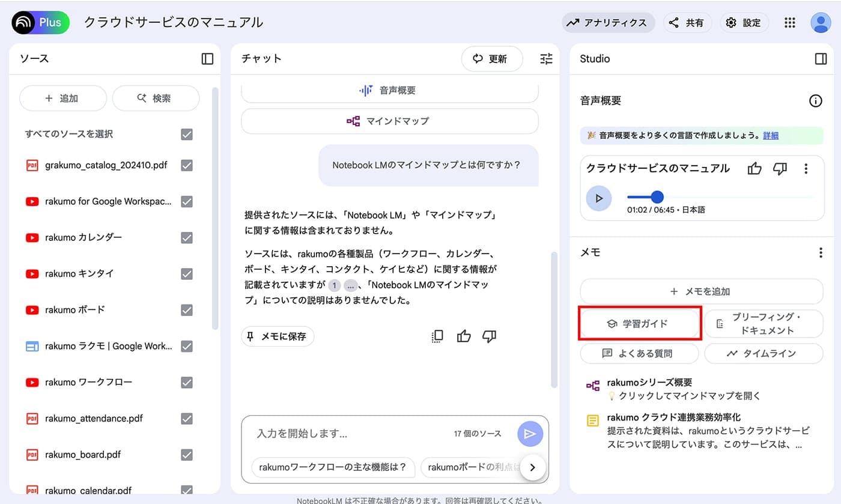Give thumbs down to chat response
The image size is (841, 504).
[490, 336]
